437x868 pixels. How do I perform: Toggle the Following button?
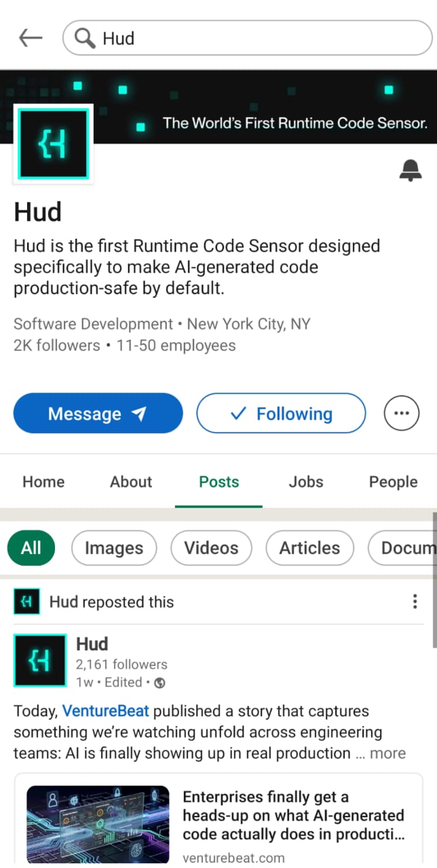pyautogui.click(x=281, y=413)
